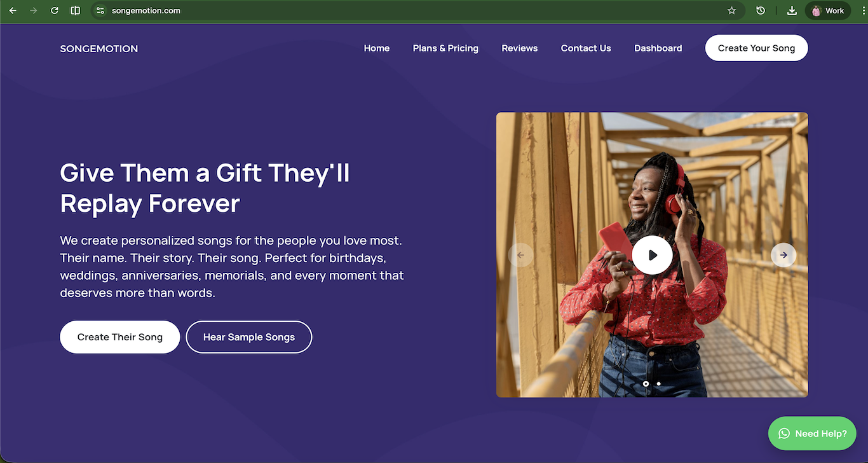The height and width of the screenshot is (463, 868).
Task: Open the Chrome three-dot menu
Action: (862, 11)
